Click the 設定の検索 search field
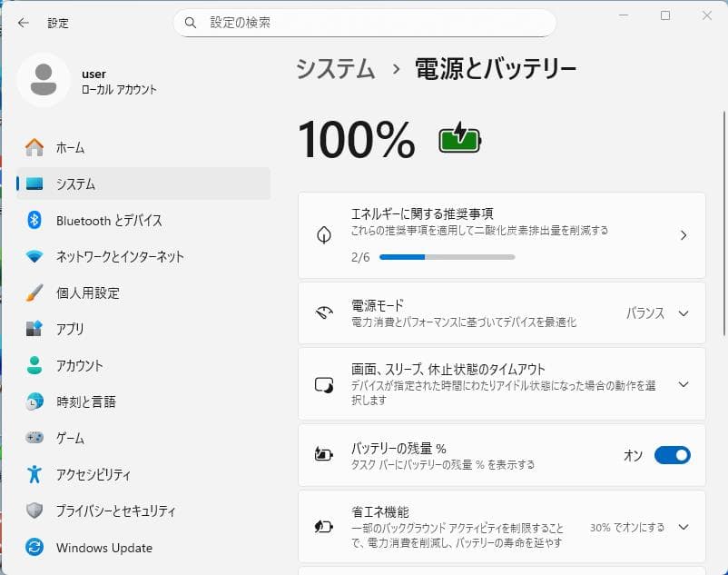The width and height of the screenshot is (728, 575). (363, 23)
